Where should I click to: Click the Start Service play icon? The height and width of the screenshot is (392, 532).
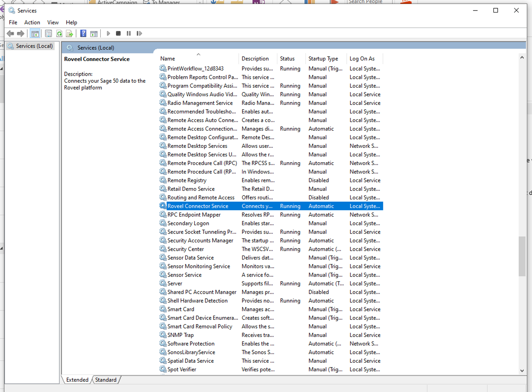(x=108, y=34)
